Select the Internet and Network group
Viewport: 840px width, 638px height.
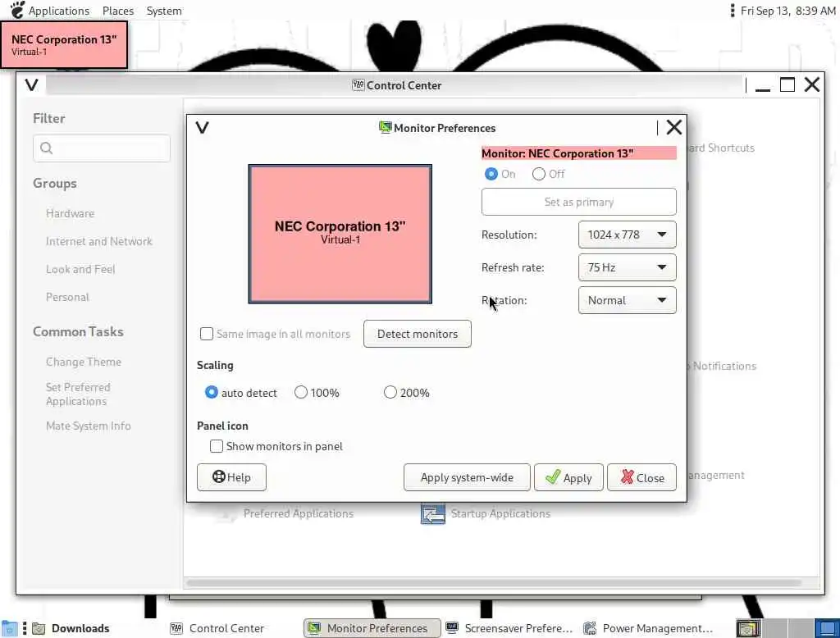(x=99, y=241)
